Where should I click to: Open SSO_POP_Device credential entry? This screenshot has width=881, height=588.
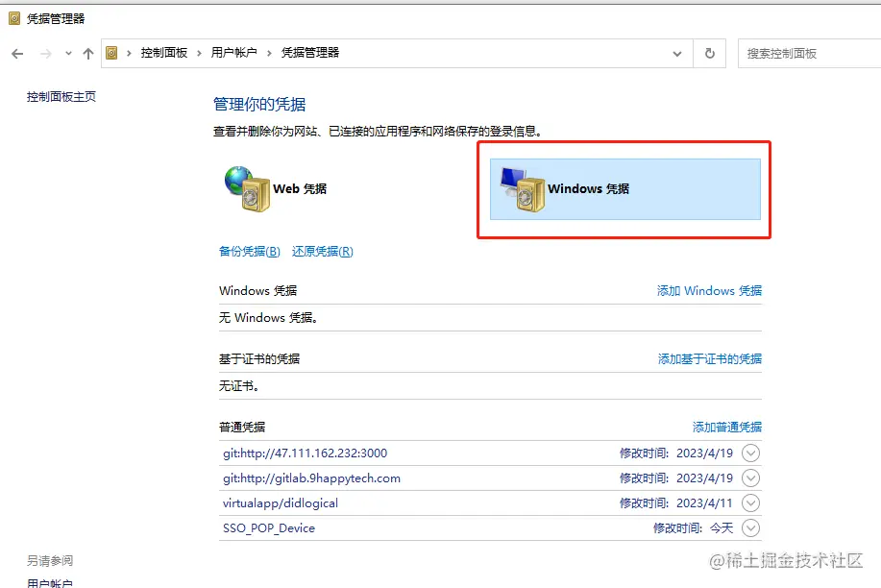[269, 528]
